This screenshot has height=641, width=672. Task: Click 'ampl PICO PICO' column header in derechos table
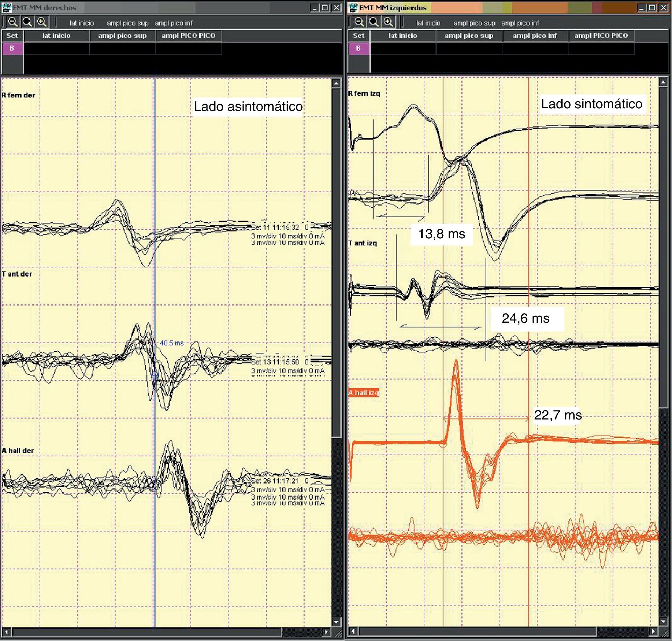(188, 35)
